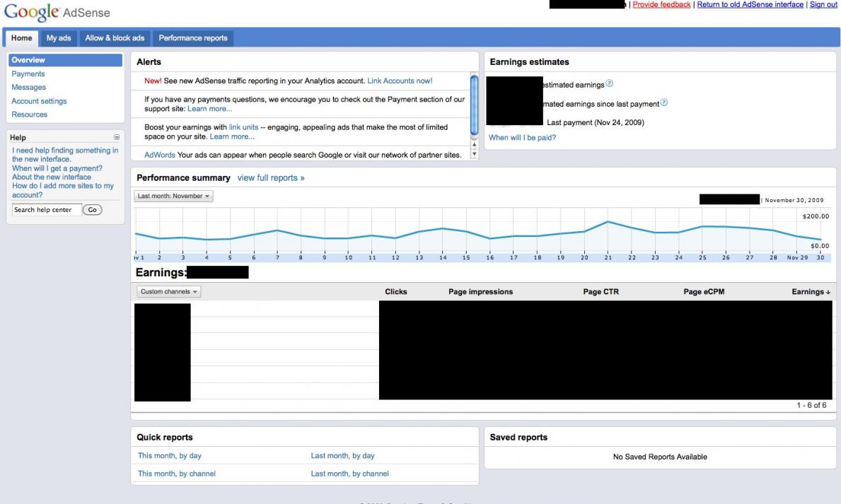Click the 'November 30, 2009' date label
The image size is (841, 504).
[x=794, y=201]
